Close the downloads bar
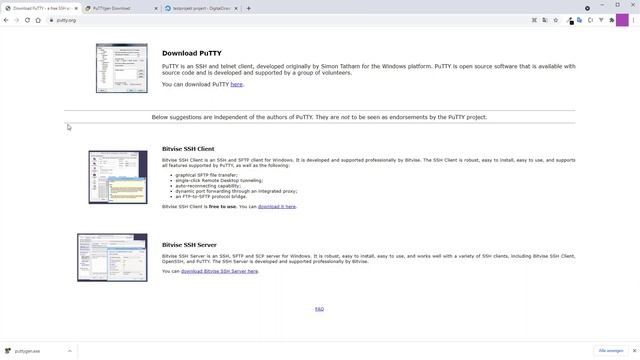 tap(634, 351)
